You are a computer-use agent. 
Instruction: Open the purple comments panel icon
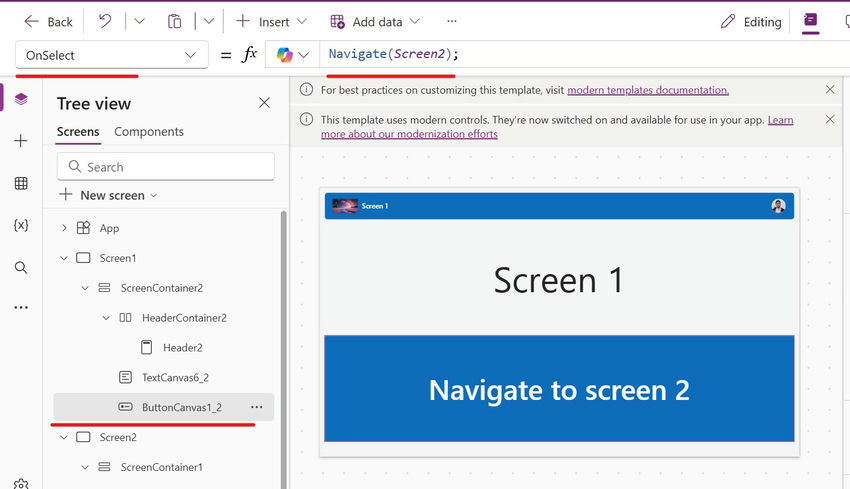[810, 21]
